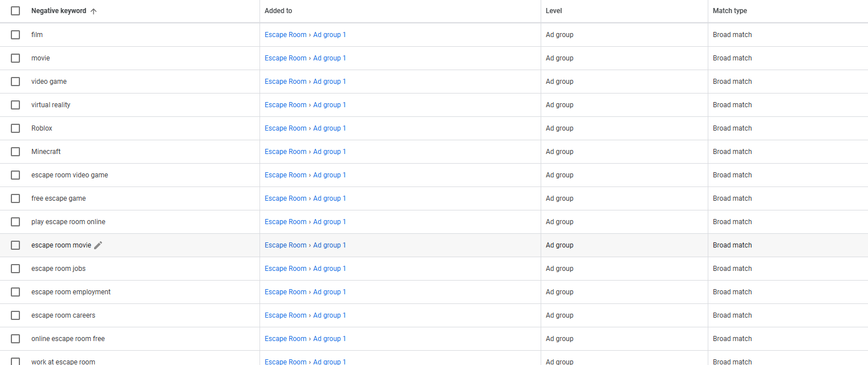The height and width of the screenshot is (365, 868).
Task: Click the Ad group level in Roblox row
Action: (559, 128)
